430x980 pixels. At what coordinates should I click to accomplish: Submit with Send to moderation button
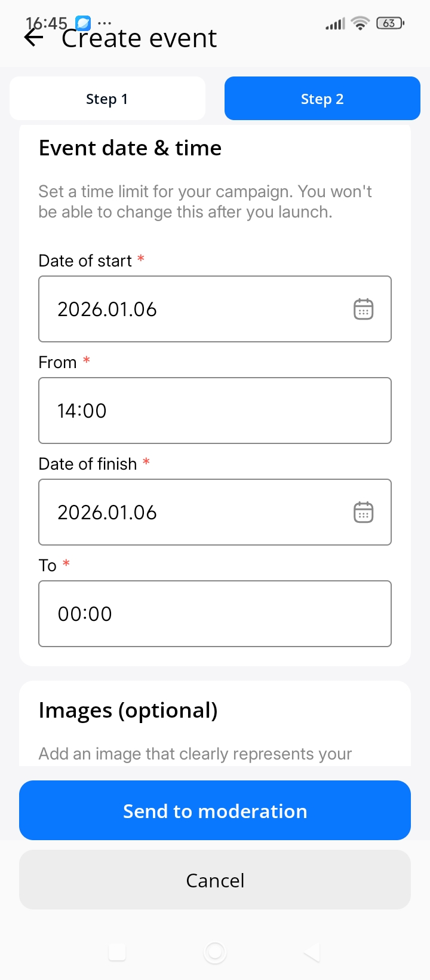tap(215, 810)
